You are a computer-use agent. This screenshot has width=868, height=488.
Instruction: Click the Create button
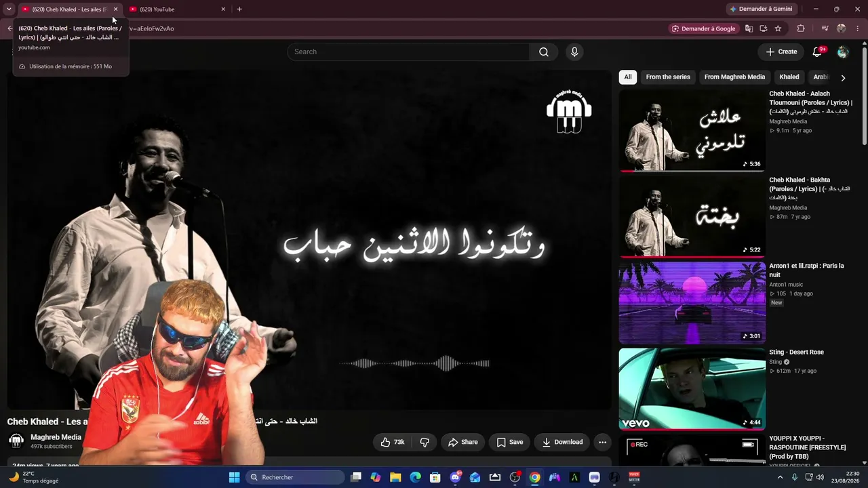tap(781, 52)
